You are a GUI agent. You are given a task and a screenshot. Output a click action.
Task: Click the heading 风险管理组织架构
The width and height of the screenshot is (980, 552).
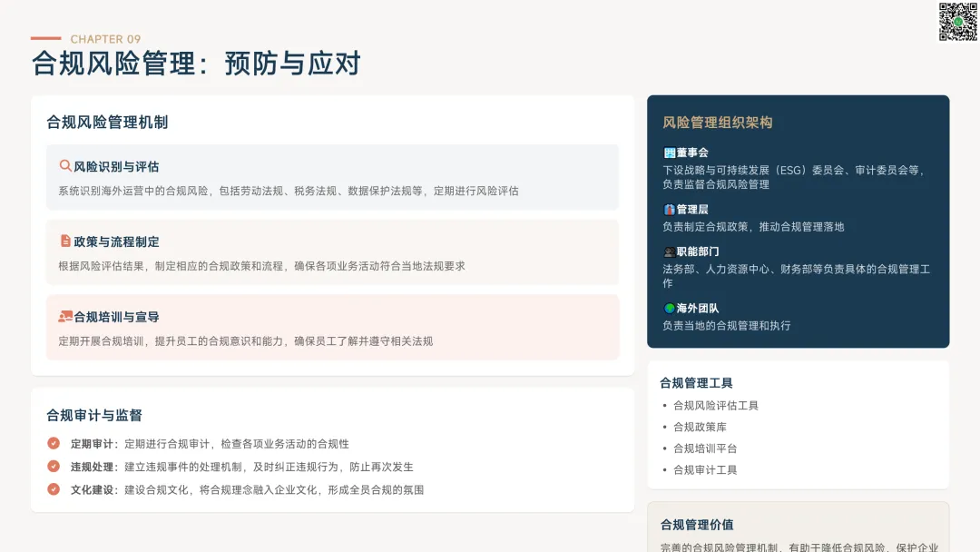click(718, 123)
